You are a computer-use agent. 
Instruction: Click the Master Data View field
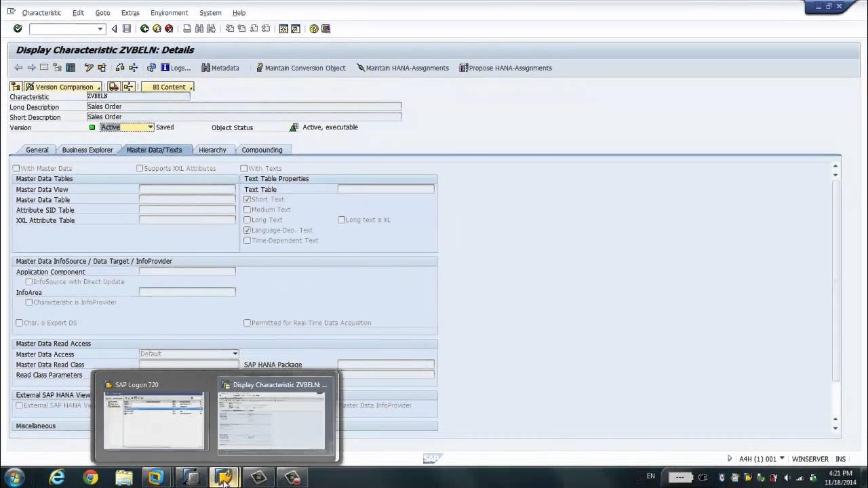[x=187, y=189]
